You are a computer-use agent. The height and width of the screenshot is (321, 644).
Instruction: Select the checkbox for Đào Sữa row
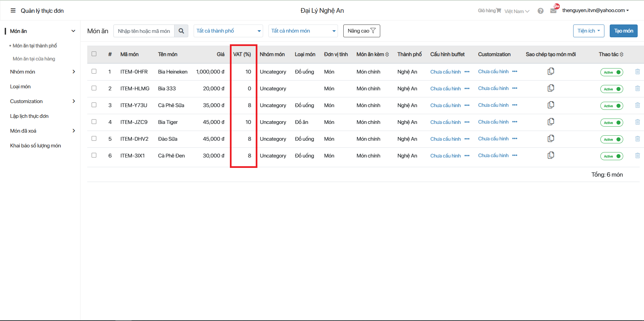coord(94,139)
